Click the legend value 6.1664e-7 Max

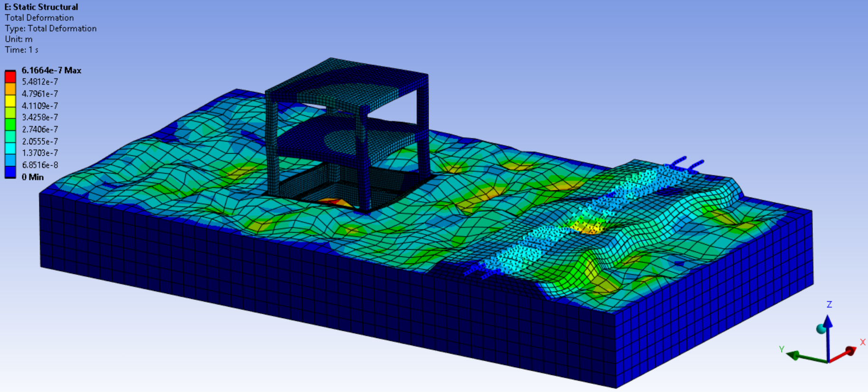(51, 70)
